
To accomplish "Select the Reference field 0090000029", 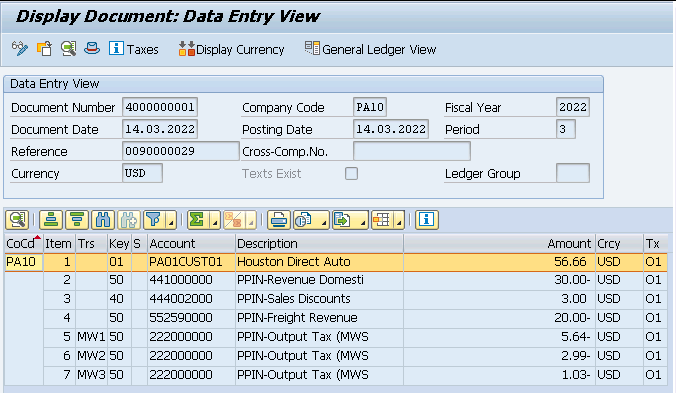I will coord(181,151).
